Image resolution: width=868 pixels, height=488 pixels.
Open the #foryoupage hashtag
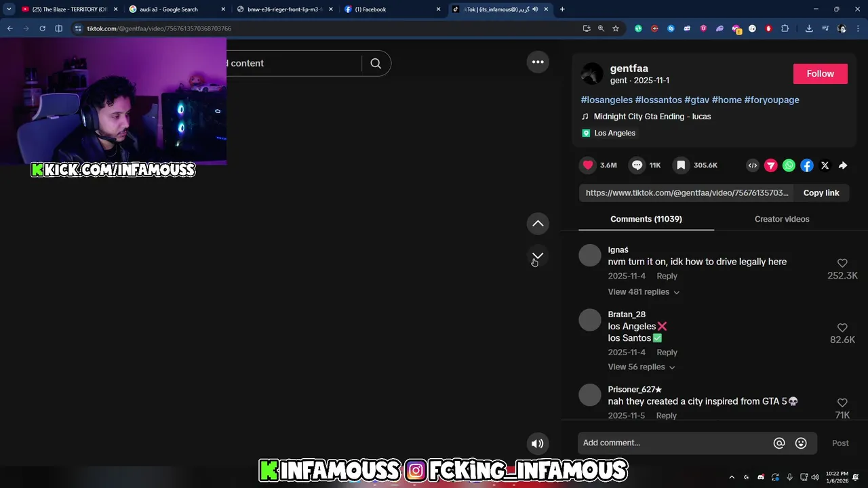click(772, 100)
